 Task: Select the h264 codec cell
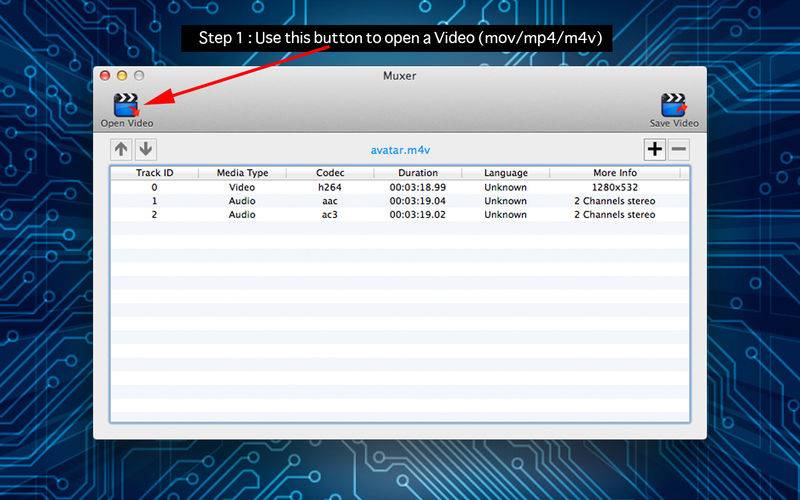click(x=330, y=187)
